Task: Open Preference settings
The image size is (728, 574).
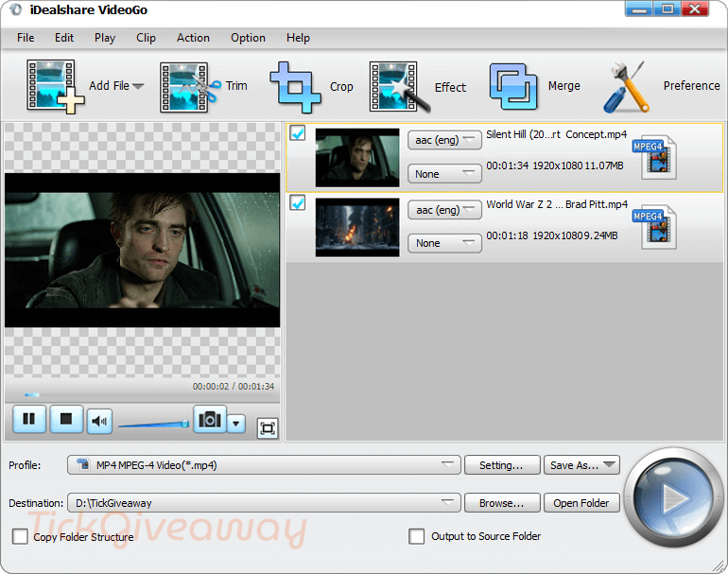Action: click(627, 87)
